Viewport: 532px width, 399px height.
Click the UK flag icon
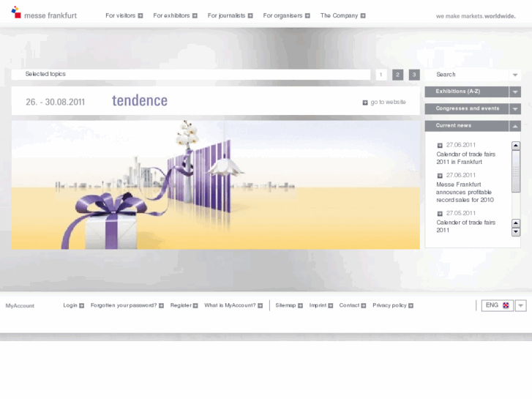pyautogui.click(x=506, y=305)
